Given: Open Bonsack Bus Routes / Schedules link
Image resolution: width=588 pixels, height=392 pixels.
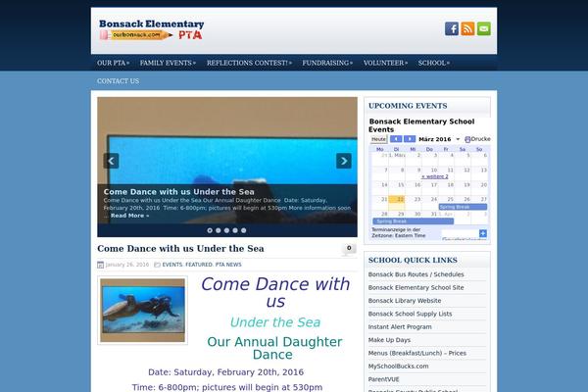Looking at the screenshot, I should [x=416, y=274].
